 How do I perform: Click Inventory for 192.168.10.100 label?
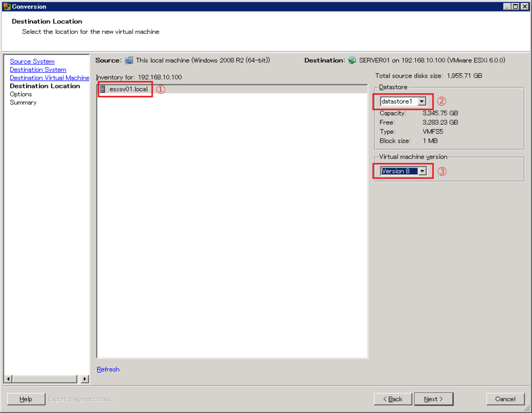click(139, 77)
